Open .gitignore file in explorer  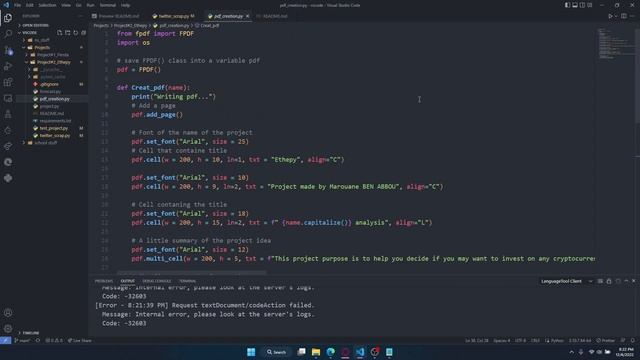point(49,84)
